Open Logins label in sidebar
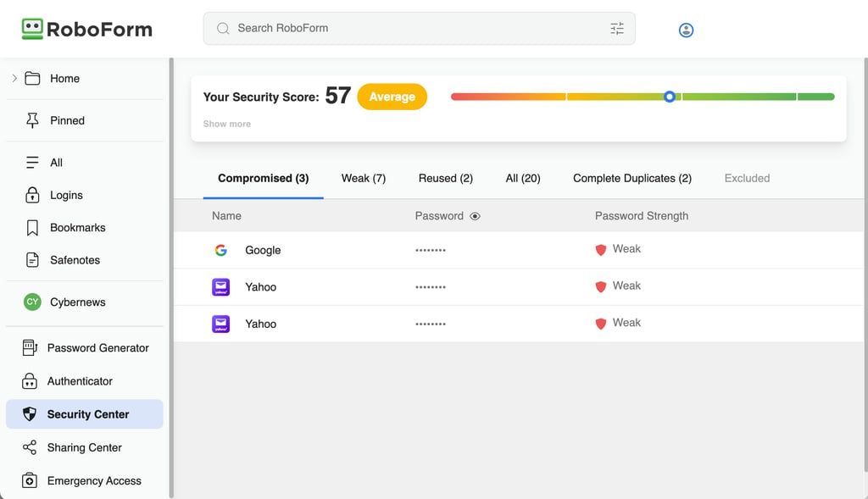 click(66, 196)
